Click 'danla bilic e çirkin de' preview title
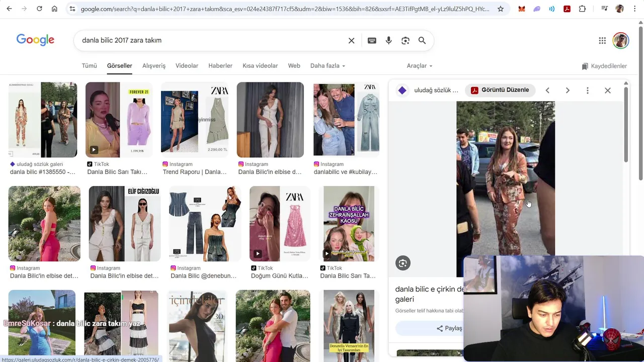The height and width of the screenshot is (362, 644). pos(429,289)
